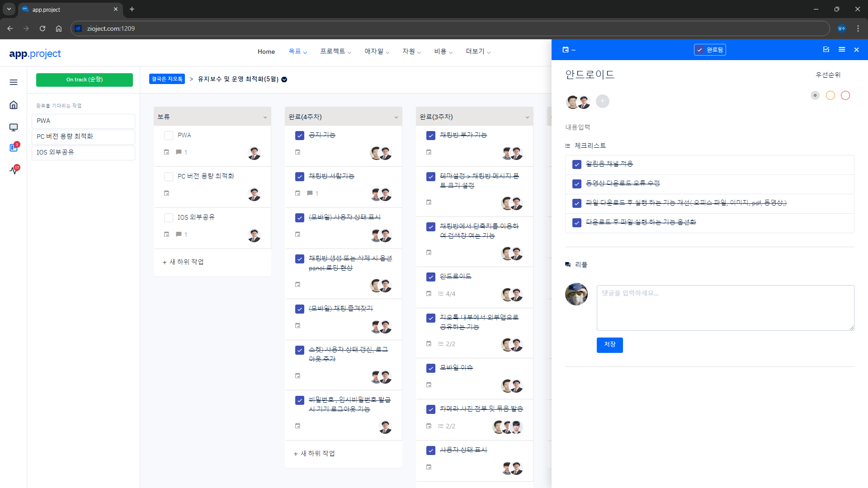The width and height of the screenshot is (868, 488).
Task: Click the comment text area
Action: tap(726, 308)
